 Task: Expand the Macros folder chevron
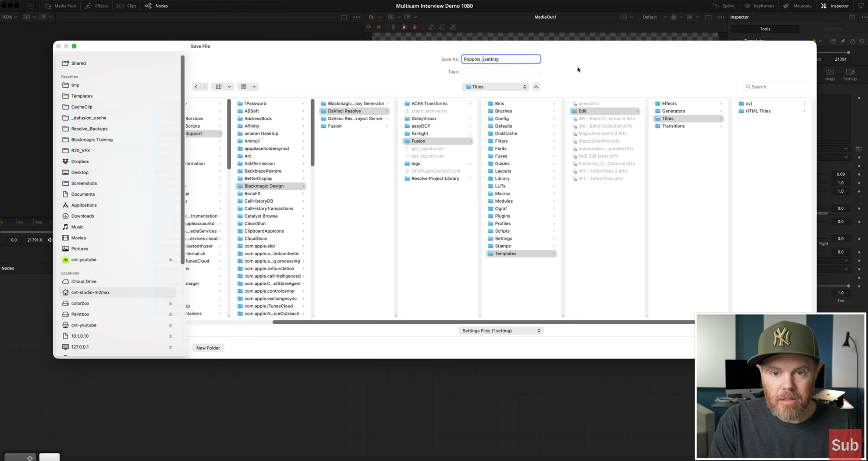pos(554,194)
